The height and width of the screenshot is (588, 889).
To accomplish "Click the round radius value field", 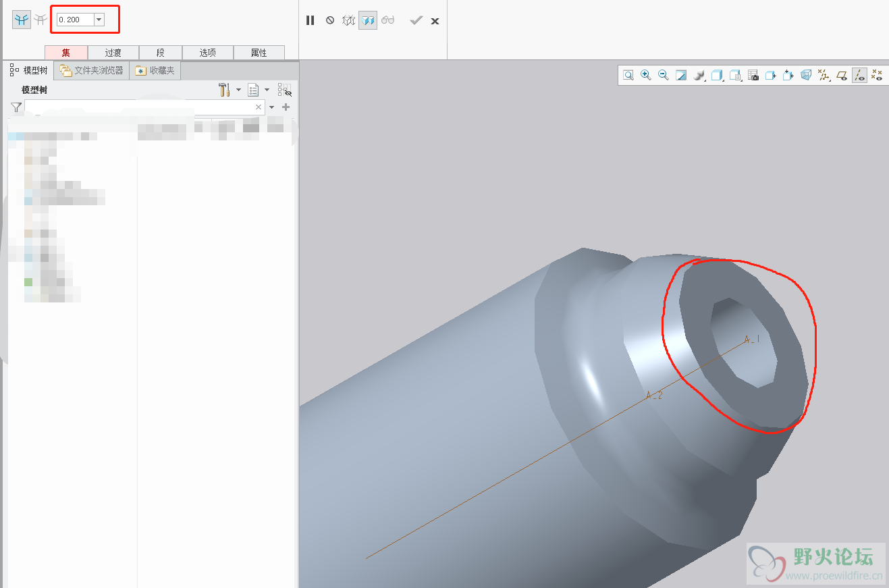I will [x=75, y=20].
